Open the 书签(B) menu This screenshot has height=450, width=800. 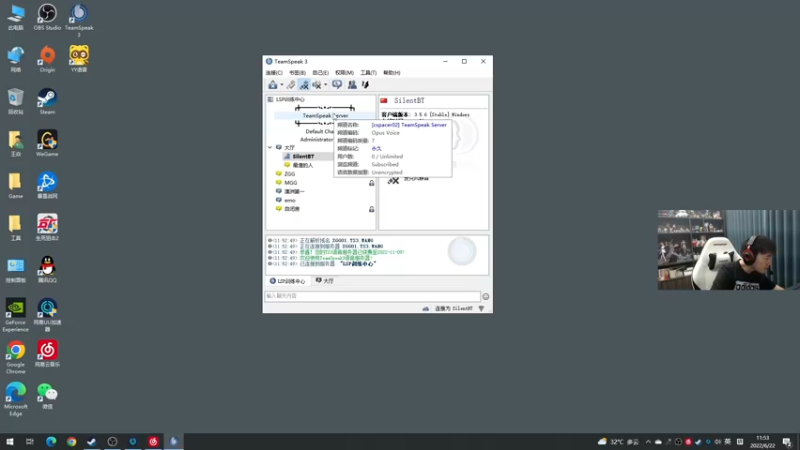click(297, 73)
